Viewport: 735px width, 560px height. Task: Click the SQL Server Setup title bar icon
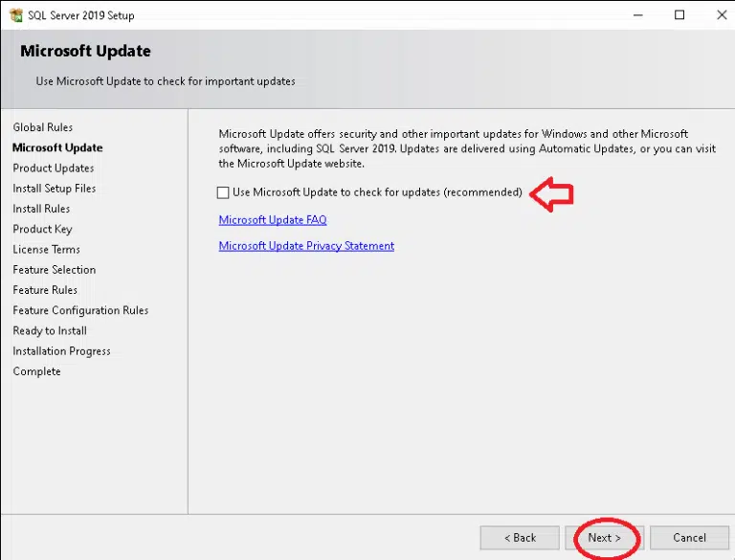(x=16, y=15)
